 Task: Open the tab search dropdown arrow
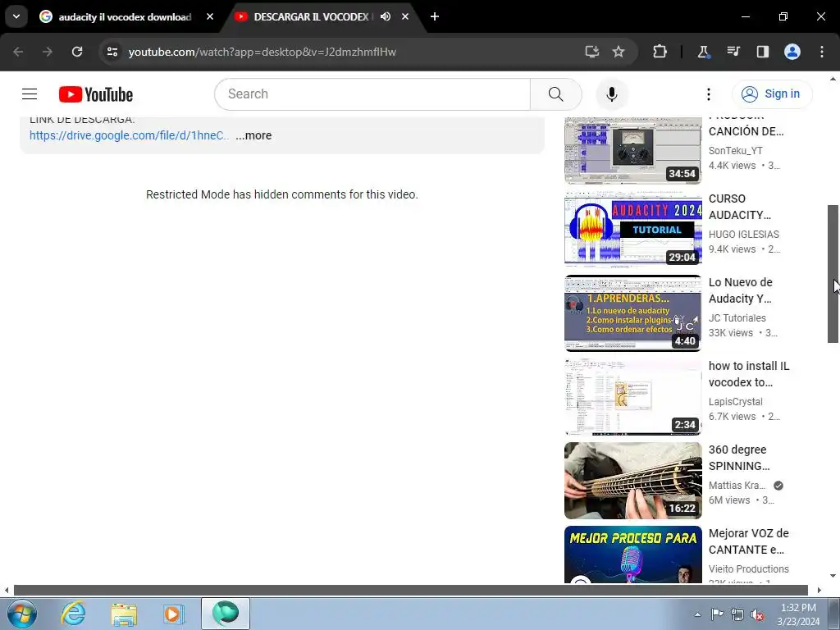16,16
